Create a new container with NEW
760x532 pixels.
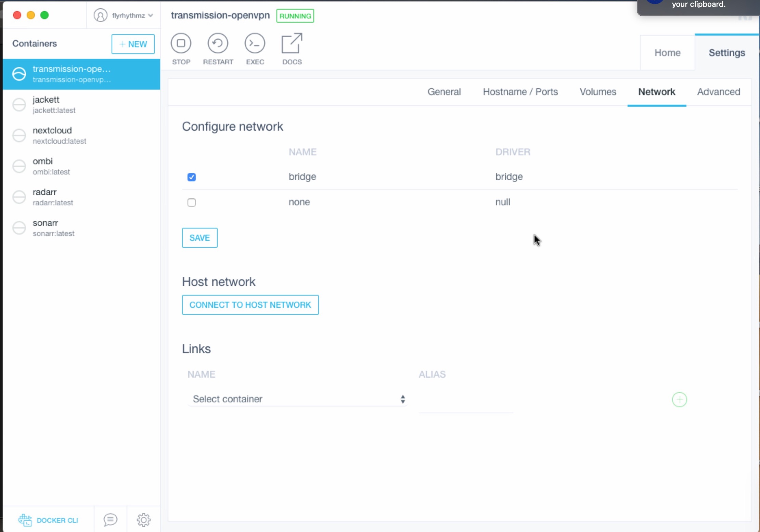[133, 44]
